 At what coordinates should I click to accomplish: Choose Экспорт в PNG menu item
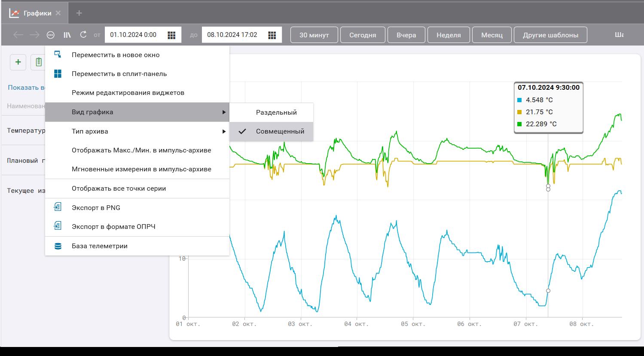(x=96, y=208)
